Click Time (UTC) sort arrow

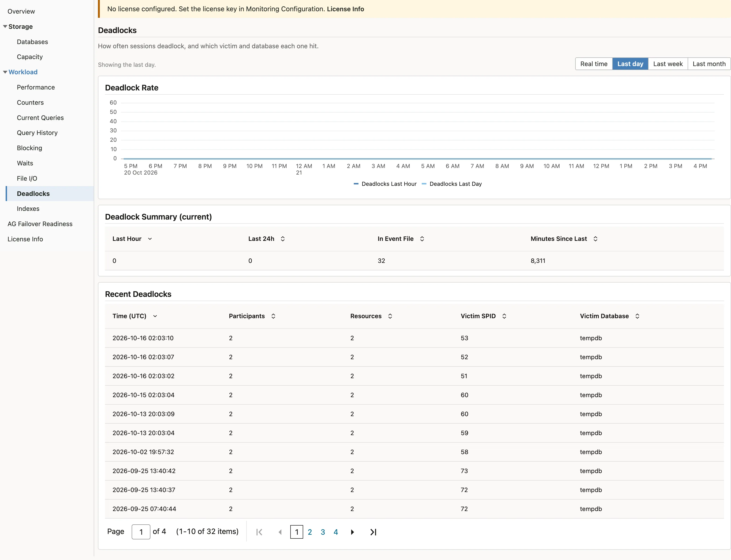155,316
